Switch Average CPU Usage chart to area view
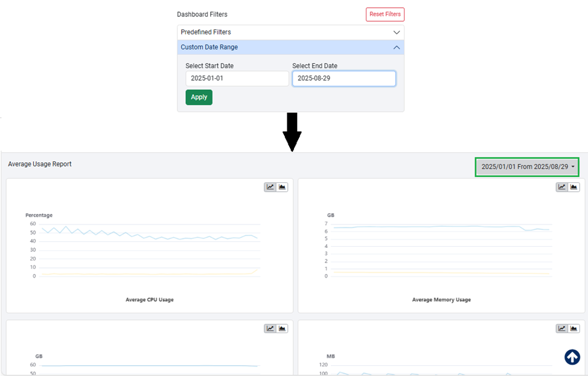This screenshot has height=376, width=588. 283,187
